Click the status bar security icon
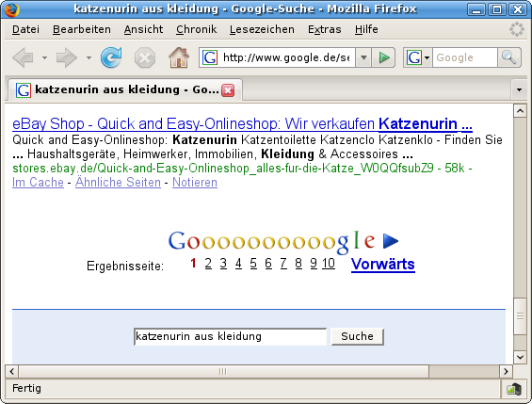 tap(514, 389)
